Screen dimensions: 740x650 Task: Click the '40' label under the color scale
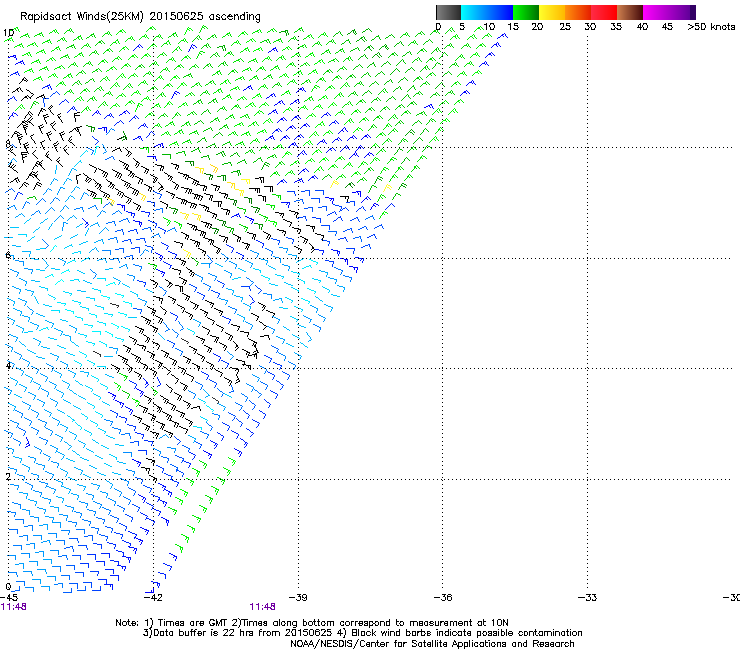(642, 27)
